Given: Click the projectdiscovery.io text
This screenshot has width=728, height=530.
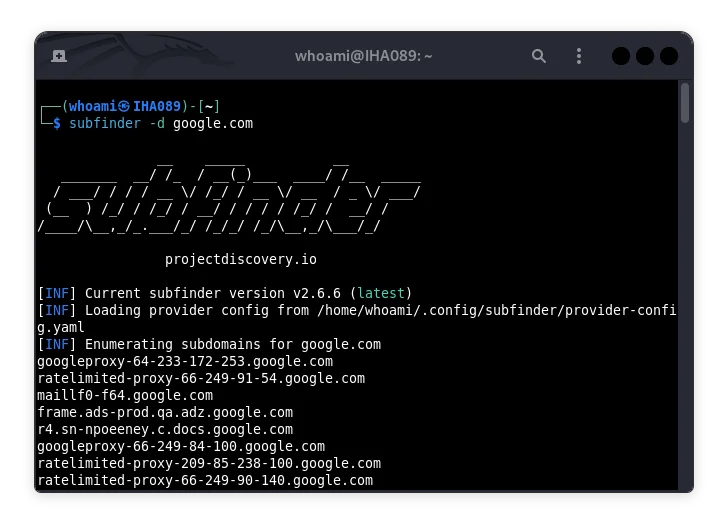Looking at the screenshot, I should pos(241,259).
